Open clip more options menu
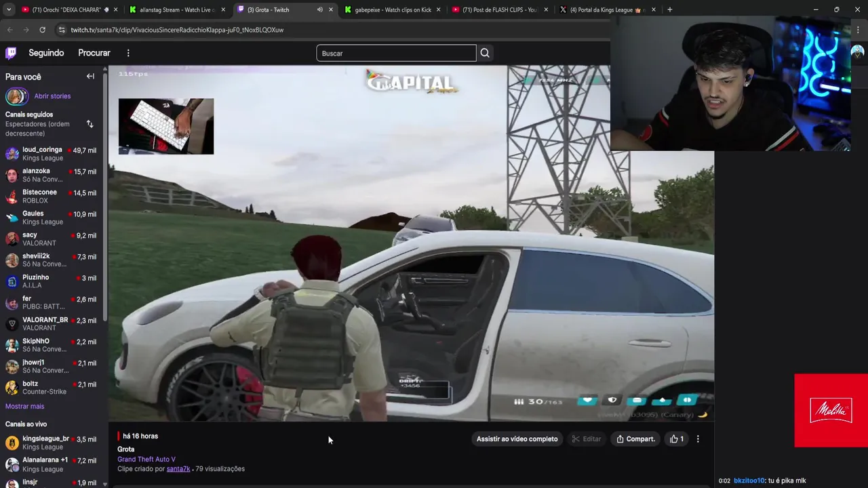The width and height of the screenshot is (868, 488). (x=698, y=439)
